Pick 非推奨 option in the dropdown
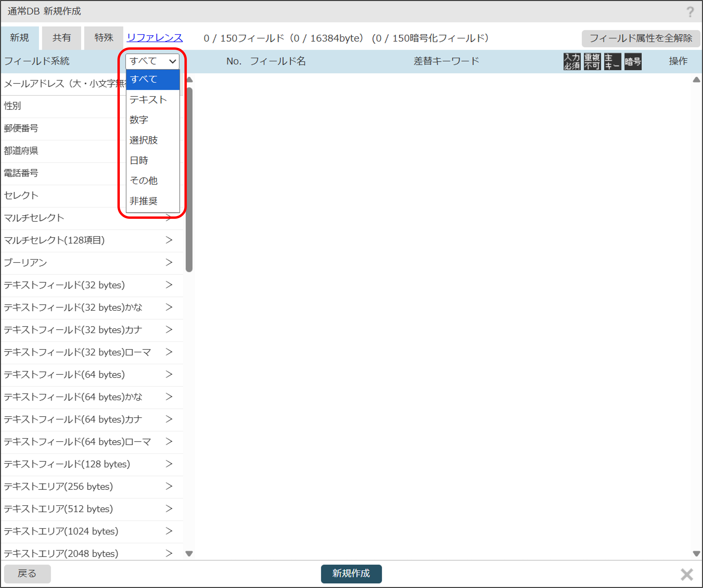 pos(144,201)
